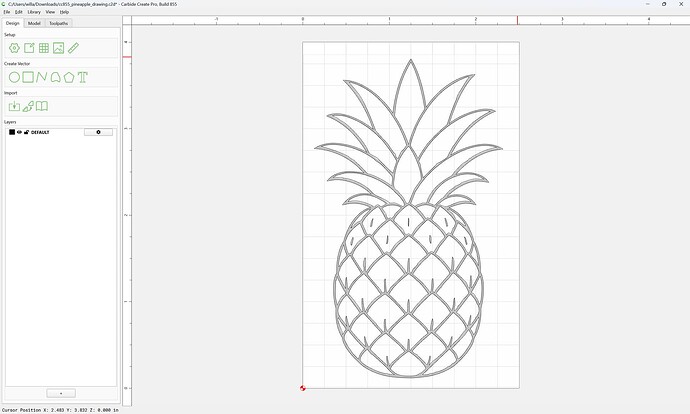Click the background image icon in Setup
The height and width of the screenshot is (414, 690).
(59, 48)
